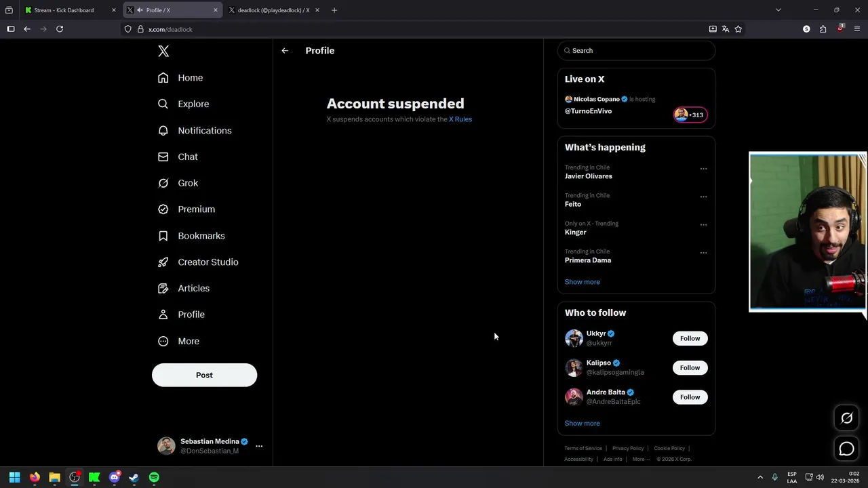
Task: Open options for Primera Dama trend
Action: 703,253
